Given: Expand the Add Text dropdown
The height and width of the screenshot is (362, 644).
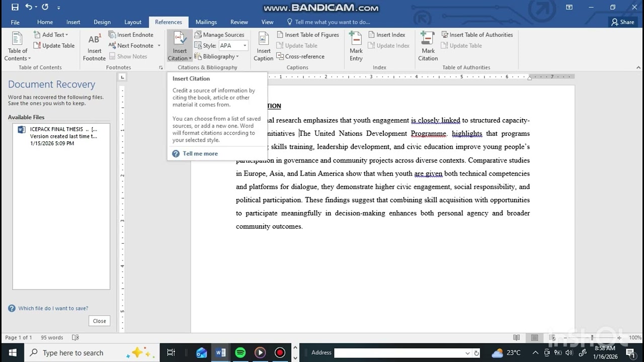Looking at the screenshot, I should point(51,35).
